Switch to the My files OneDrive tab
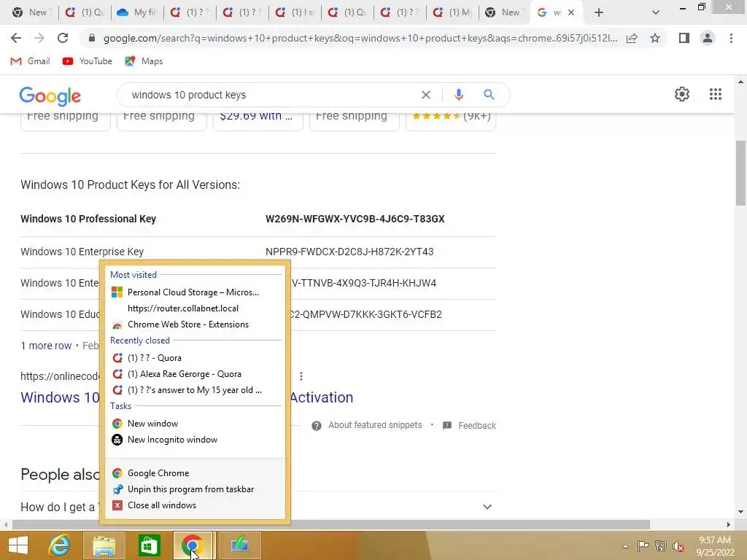 (136, 12)
